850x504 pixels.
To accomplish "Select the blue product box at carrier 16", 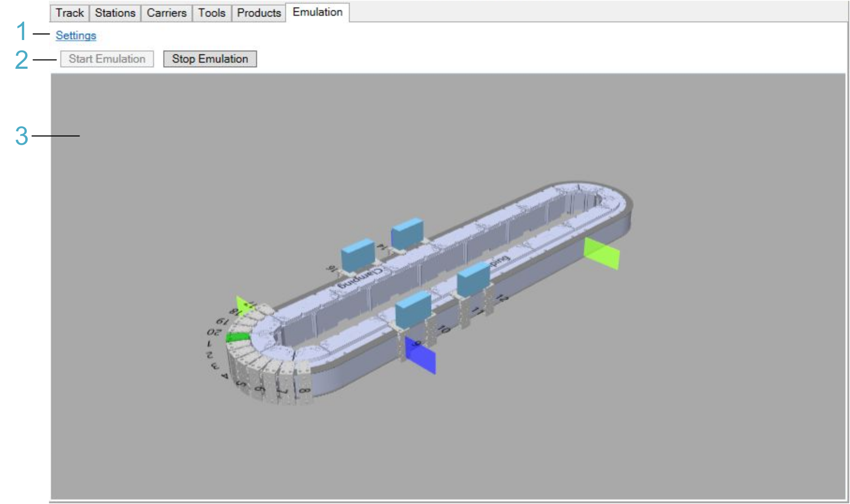I will pyautogui.click(x=358, y=254).
